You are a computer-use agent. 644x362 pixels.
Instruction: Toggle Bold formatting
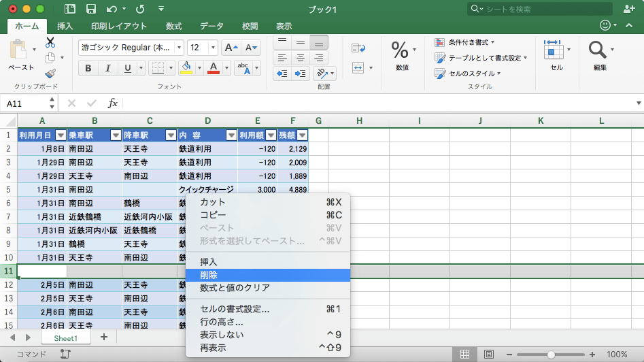(x=88, y=68)
